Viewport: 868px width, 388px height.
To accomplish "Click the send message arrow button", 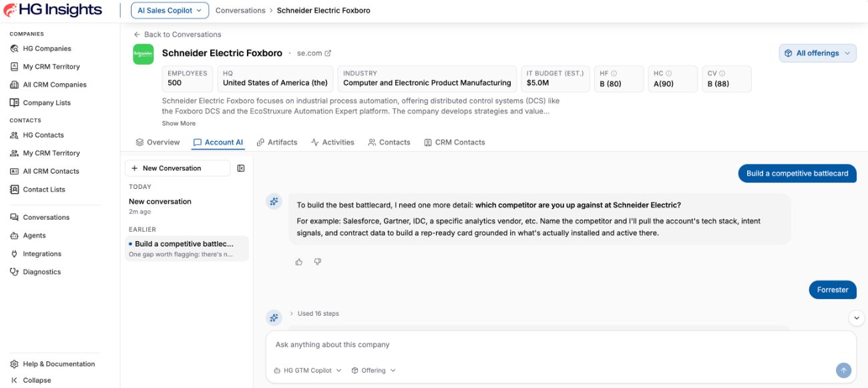I will click(x=843, y=370).
